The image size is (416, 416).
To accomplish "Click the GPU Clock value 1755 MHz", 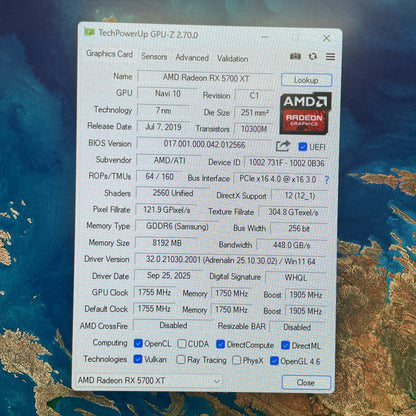I will coord(154,292).
